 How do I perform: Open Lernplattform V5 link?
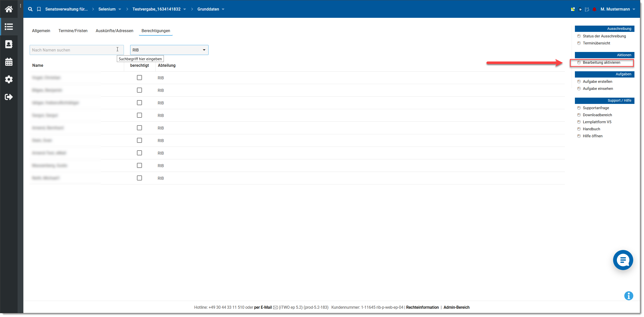tap(597, 122)
